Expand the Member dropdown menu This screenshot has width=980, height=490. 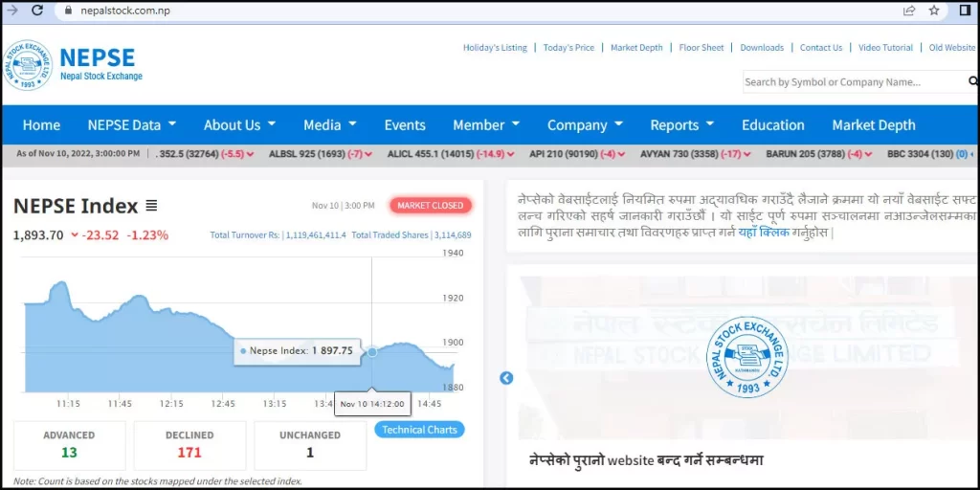[486, 125]
